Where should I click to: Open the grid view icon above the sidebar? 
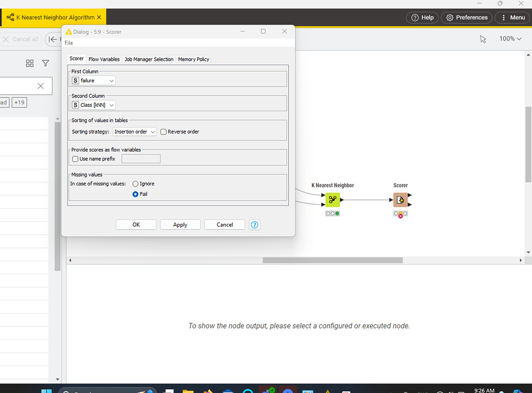(x=29, y=63)
